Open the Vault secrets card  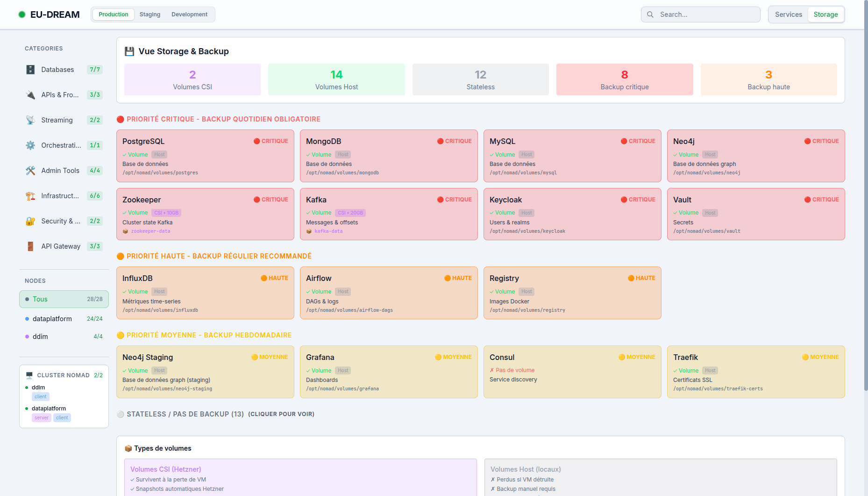pos(755,214)
